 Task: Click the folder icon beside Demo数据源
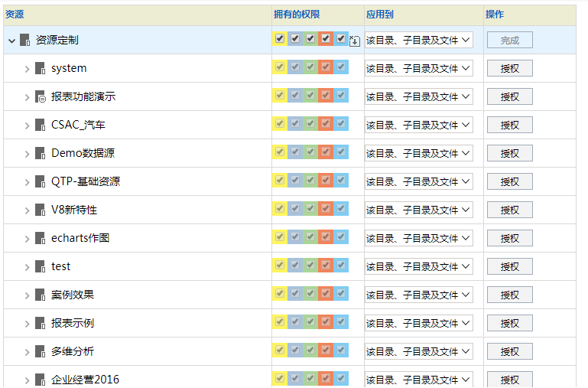click(40, 153)
